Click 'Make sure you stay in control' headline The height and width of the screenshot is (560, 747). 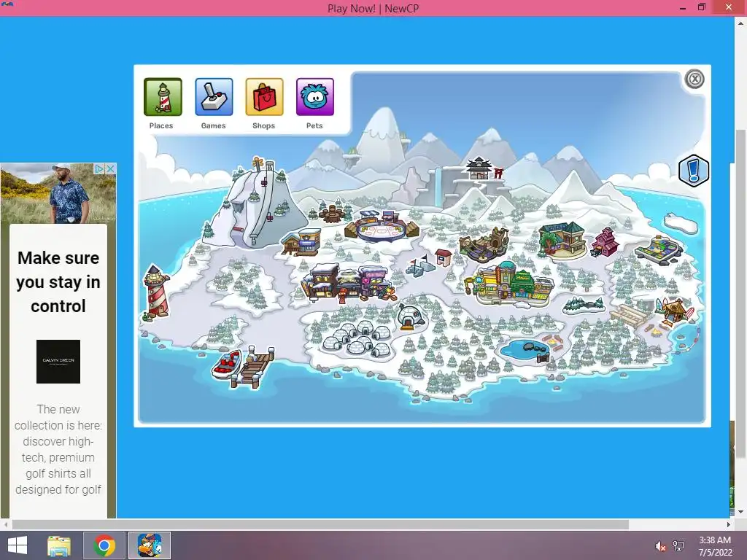(x=58, y=281)
